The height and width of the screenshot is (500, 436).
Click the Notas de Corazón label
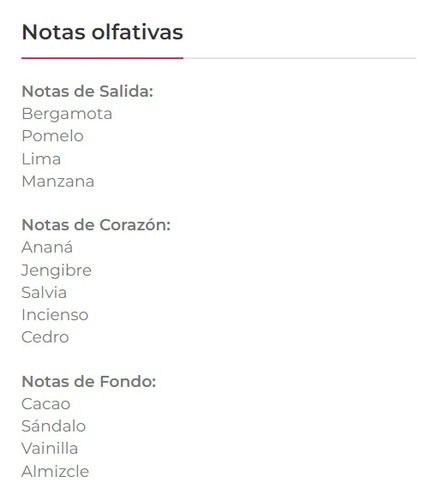(x=96, y=225)
